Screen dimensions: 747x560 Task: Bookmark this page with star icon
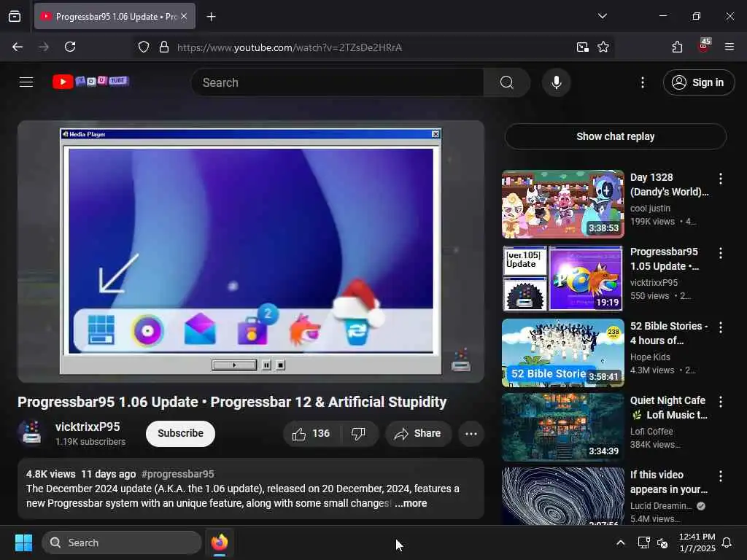(x=603, y=47)
